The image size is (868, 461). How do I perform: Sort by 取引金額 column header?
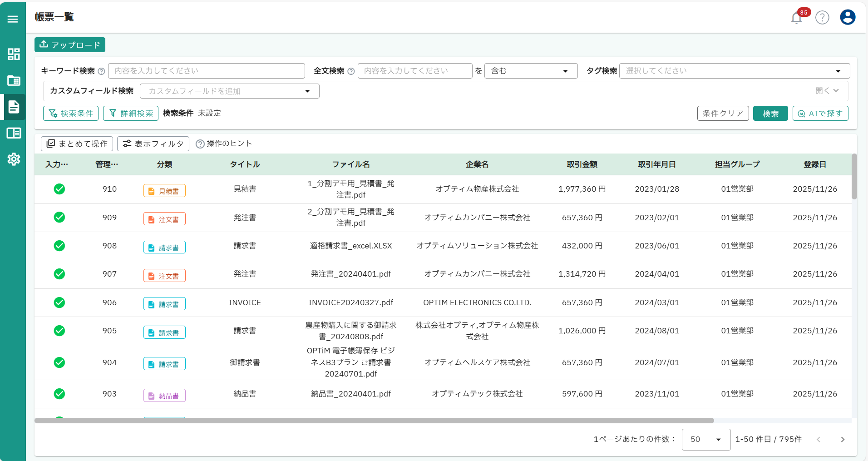582,164
